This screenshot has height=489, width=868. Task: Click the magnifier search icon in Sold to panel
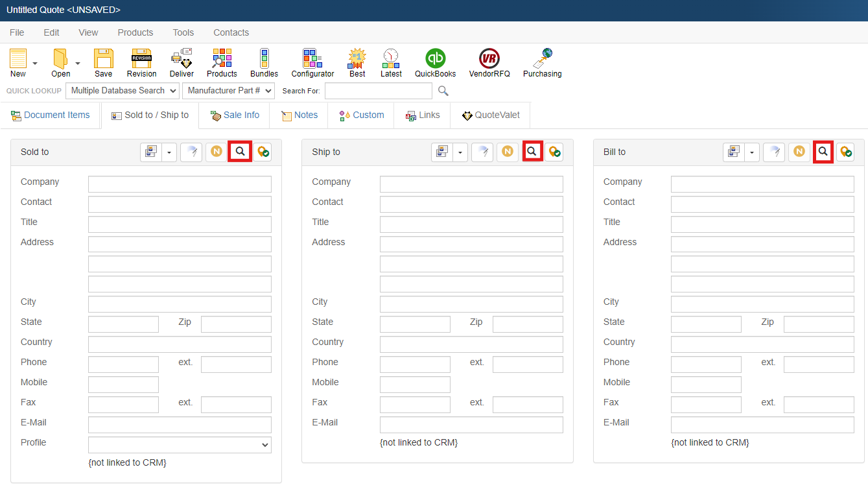point(240,152)
